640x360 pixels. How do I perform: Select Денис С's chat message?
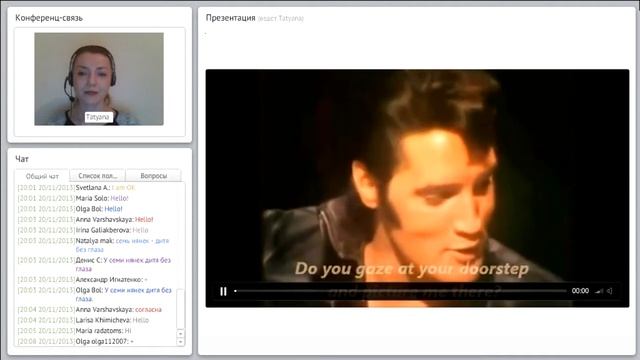(x=94, y=264)
